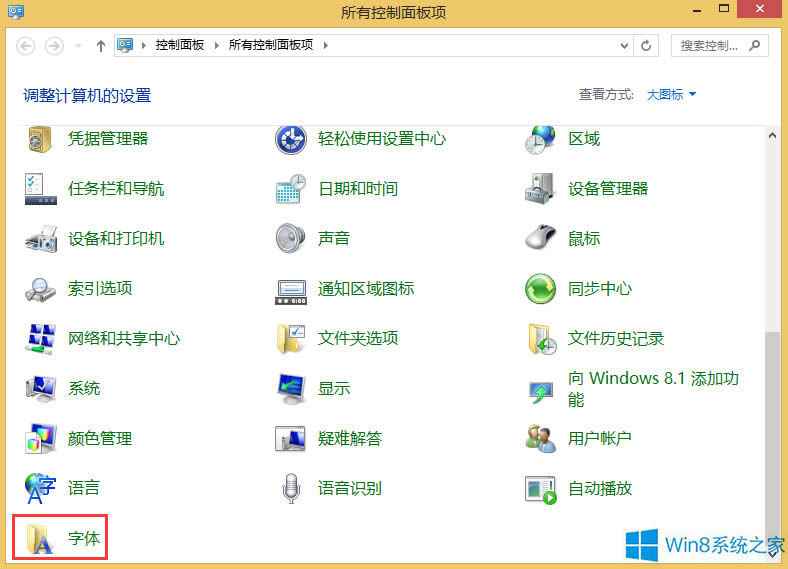This screenshot has width=788, height=569.
Task: Click the vertical scrollbar up arrow
Action: [x=772, y=133]
